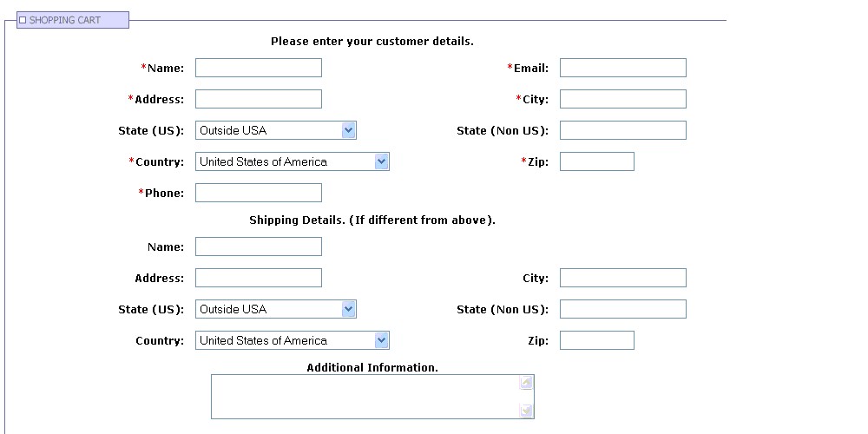The width and height of the screenshot is (868, 434).
Task: Click the shipping Name text box
Action: [258, 247]
